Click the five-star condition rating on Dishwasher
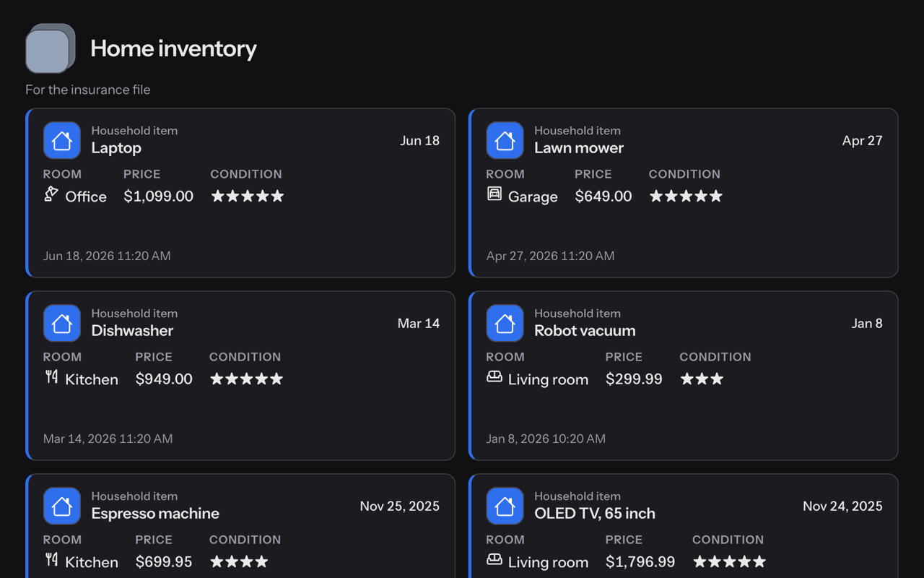 [247, 379]
